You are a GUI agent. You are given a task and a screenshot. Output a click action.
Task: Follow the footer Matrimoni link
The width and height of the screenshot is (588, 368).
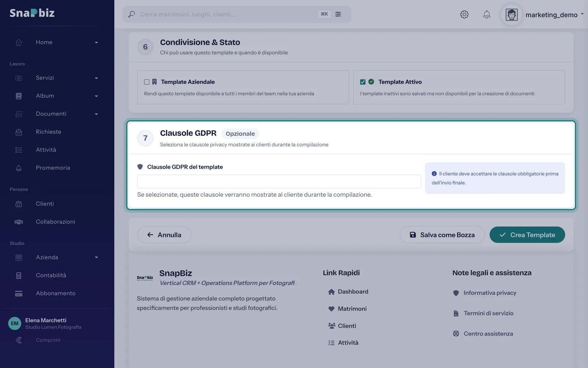(352, 309)
